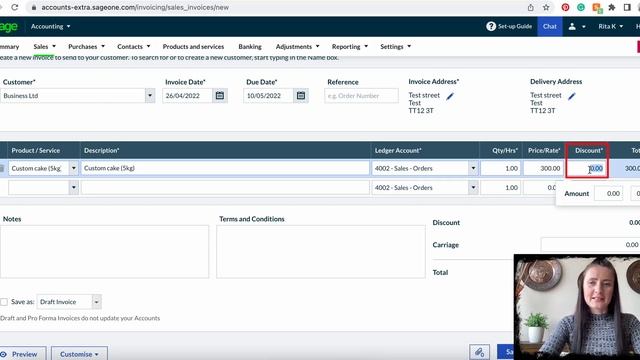Click the Price/Rate field showing 300.00

point(543,168)
